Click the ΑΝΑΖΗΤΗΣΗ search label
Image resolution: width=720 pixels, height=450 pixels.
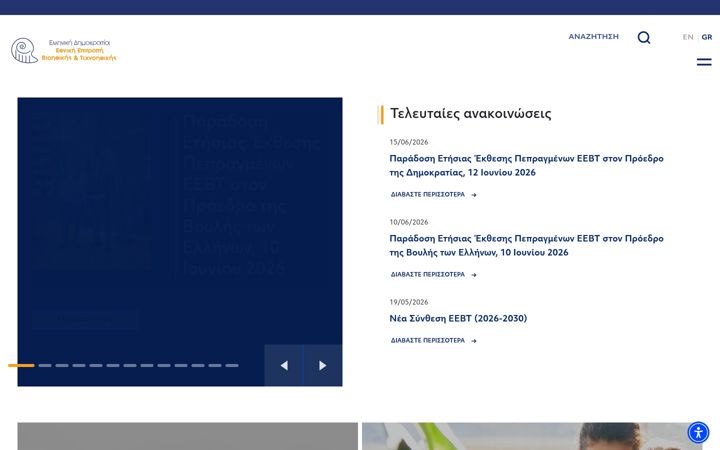click(x=593, y=36)
